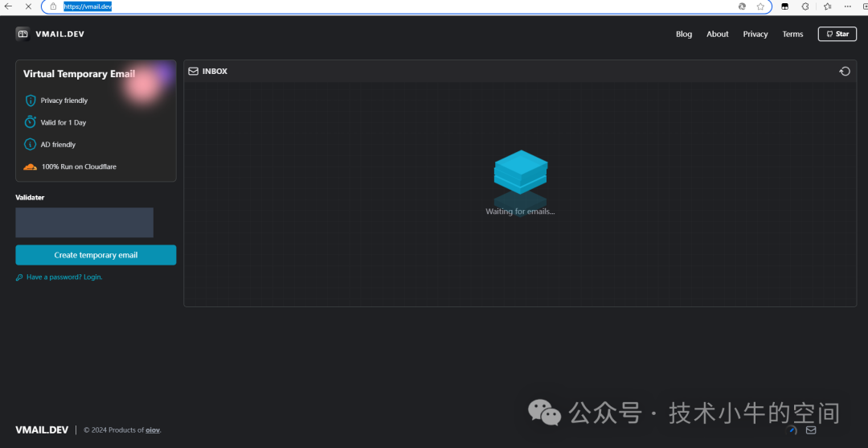The image size is (868, 448).
Task: Open the Blog page
Action: [684, 35]
